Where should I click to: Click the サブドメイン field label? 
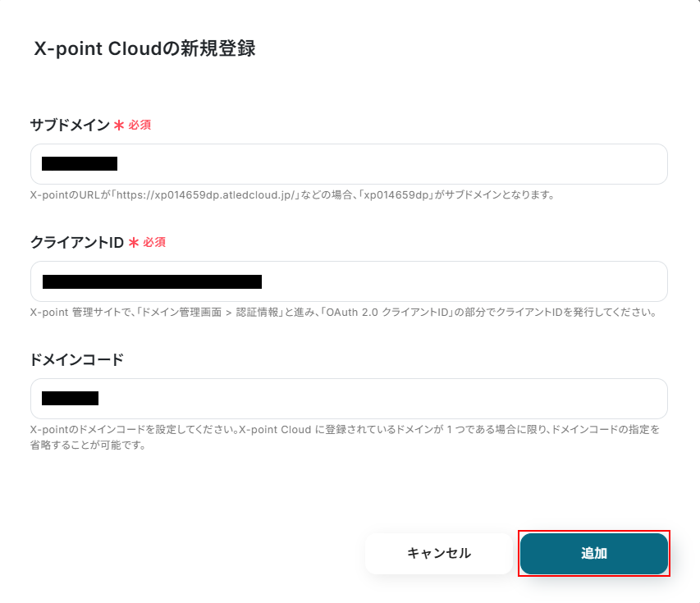pyautogui.click(x=70, y=125)
